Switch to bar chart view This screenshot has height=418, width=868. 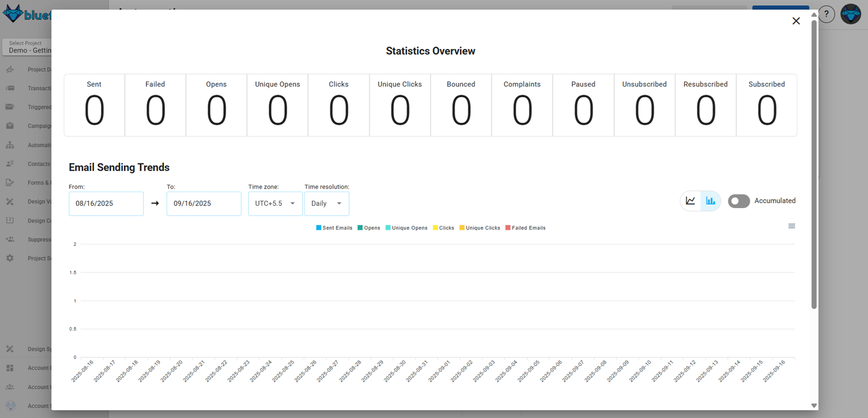[710, 201]
